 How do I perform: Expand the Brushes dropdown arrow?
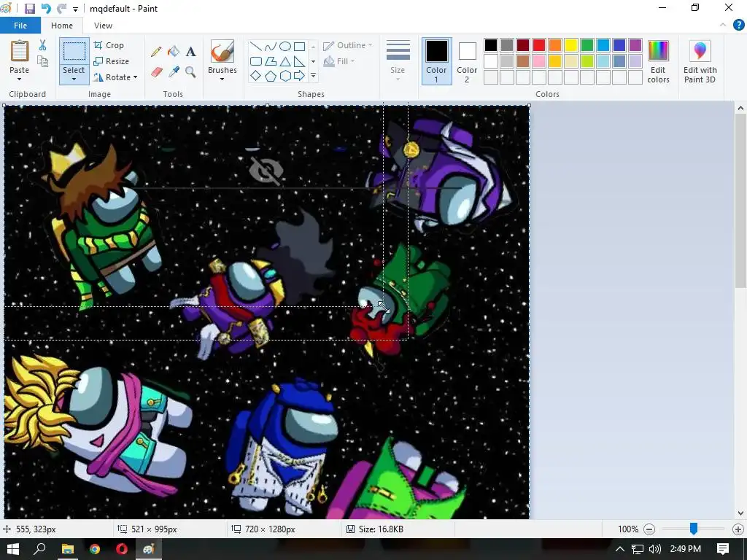[x=222, y=79]
